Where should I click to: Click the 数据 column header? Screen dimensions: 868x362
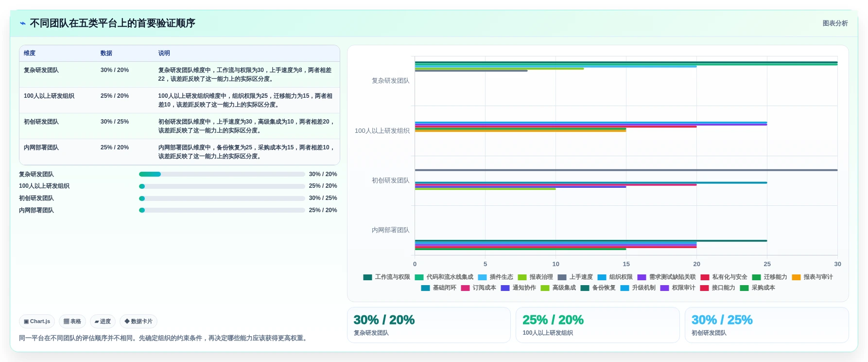click(106, 53)
